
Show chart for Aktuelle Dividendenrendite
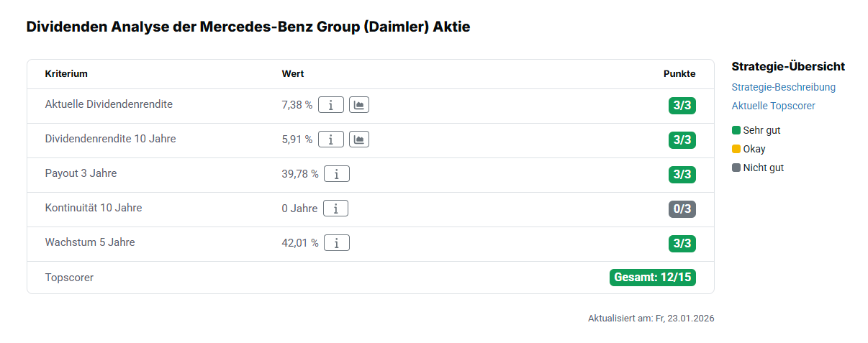359,105
